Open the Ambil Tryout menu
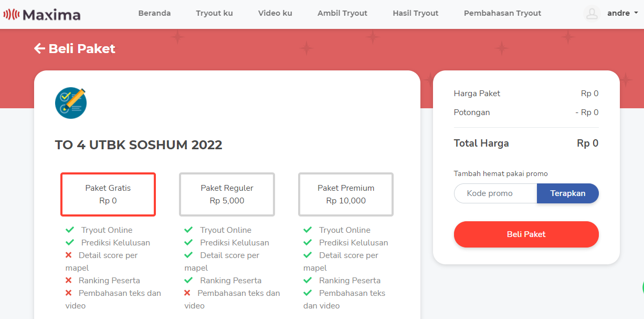Image resolution: width=644 pixels, height=319 pixels. point(342,13)
